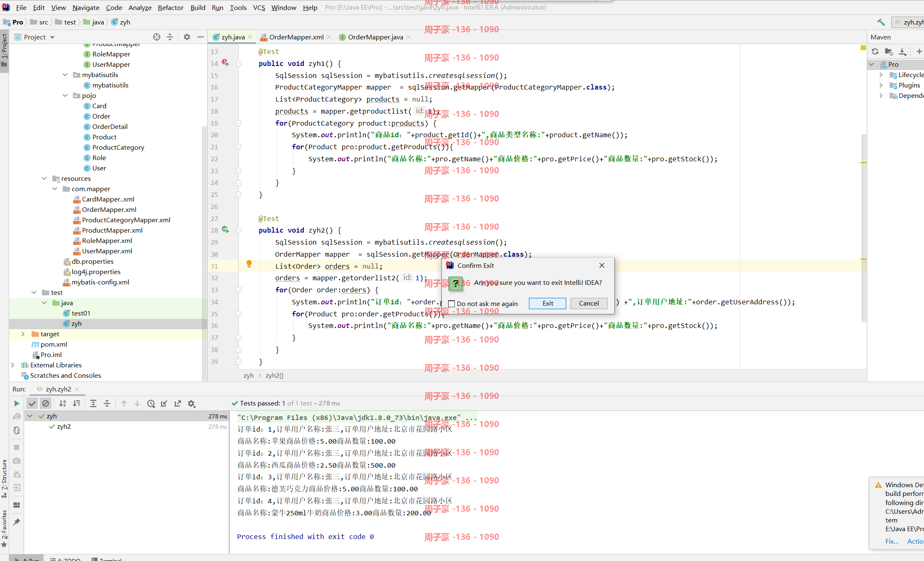Export test results icon
924x561 pixels.
point(178,403)
